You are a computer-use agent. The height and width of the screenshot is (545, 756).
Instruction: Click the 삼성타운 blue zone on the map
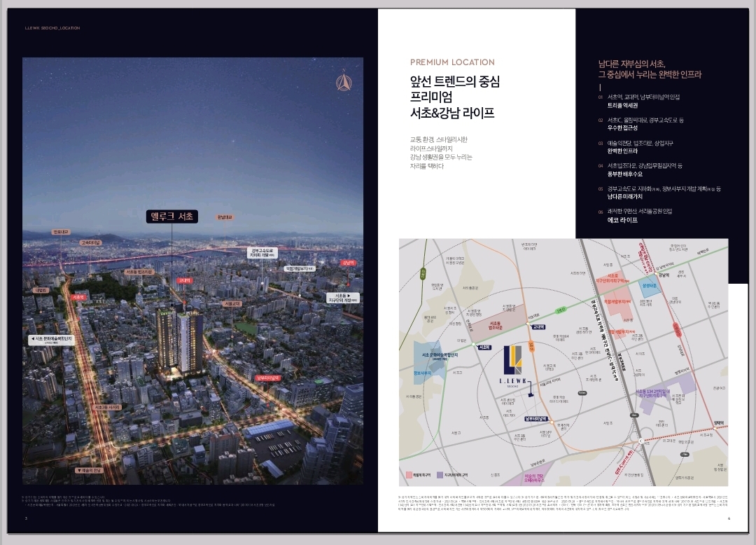[x=650, y=286]
